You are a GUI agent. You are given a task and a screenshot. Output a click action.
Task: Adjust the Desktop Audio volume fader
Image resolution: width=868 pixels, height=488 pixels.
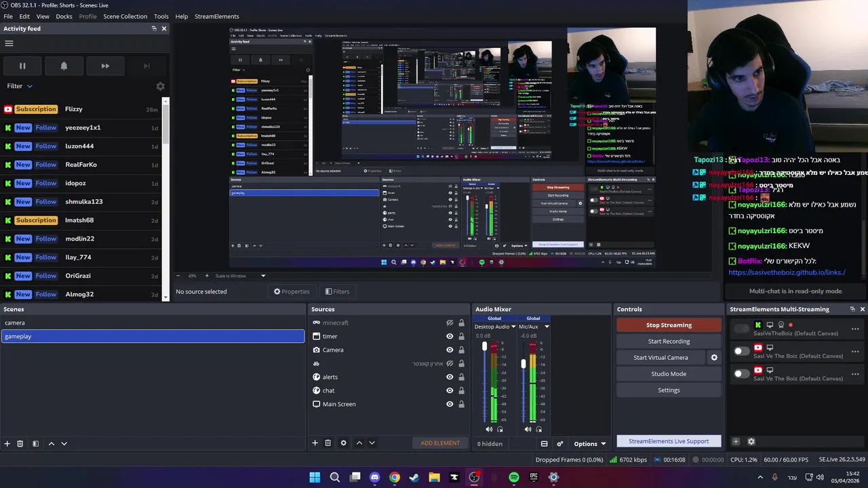pos(484,347)
